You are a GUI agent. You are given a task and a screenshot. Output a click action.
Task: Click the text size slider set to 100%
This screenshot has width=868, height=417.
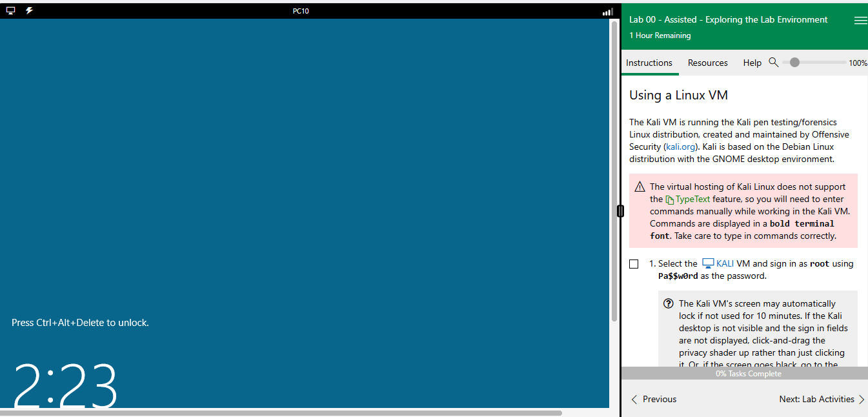tap(794, 62)
